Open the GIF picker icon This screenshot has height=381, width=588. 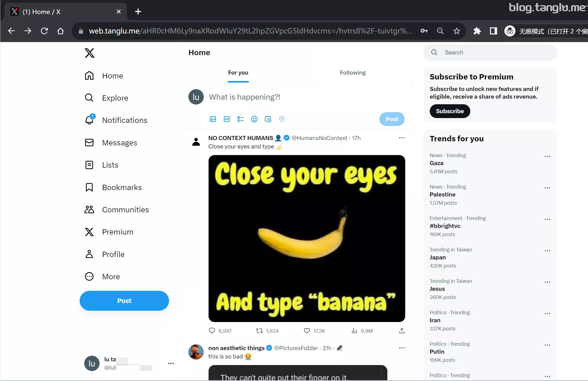click(x=227, y=119)
